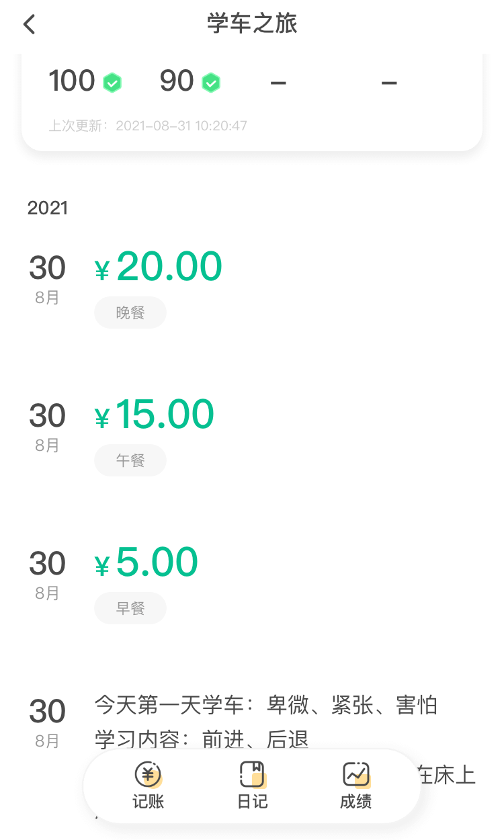Tap the back arrow icon
The width and height of the screenshot is (504, 840).
click(x=29, y=25)
